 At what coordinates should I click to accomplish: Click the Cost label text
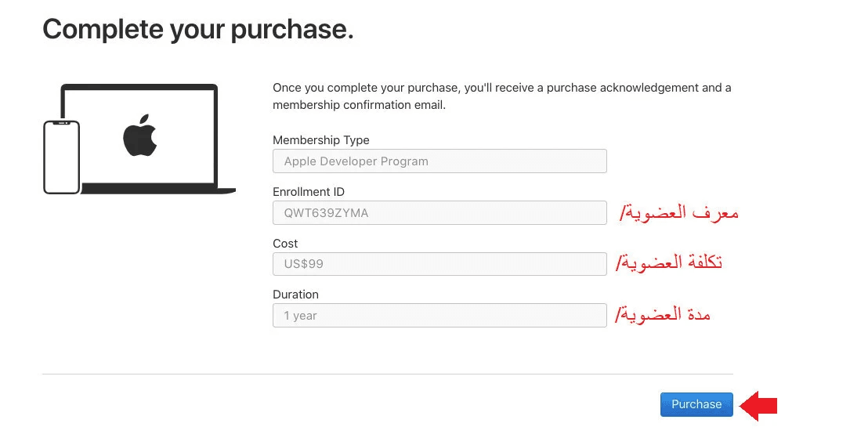285,244
